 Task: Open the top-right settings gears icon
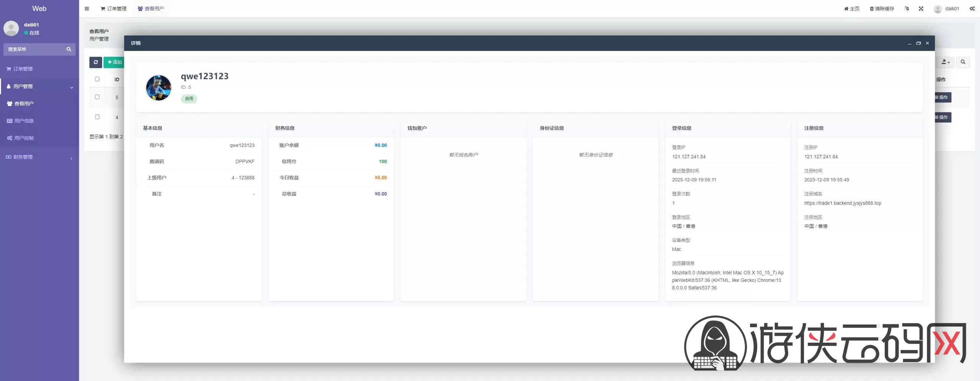click(972, 8)
